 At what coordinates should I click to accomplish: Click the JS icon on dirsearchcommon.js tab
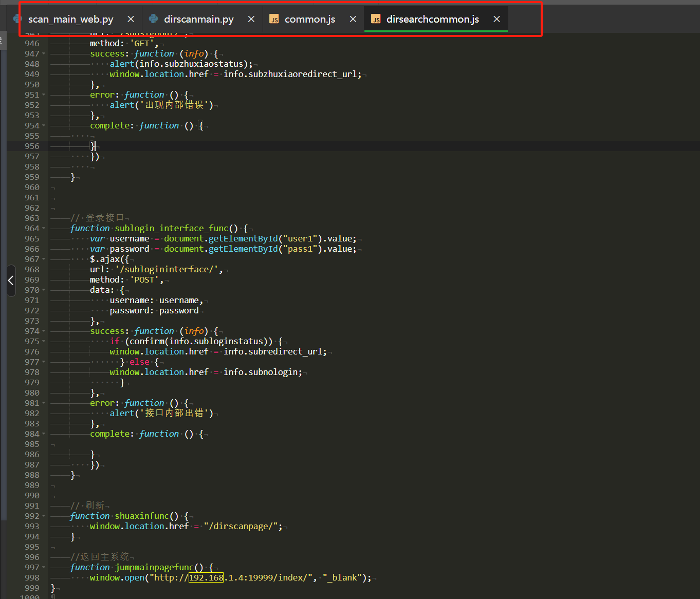(x=376, y=19)
